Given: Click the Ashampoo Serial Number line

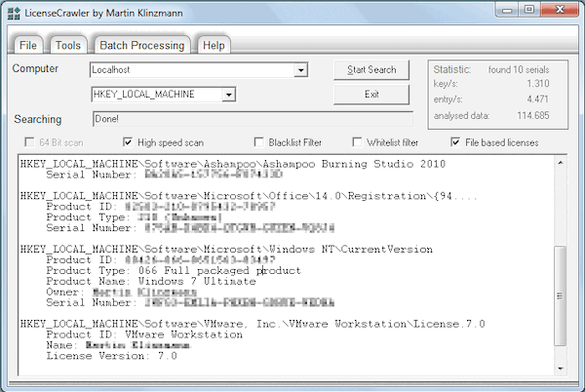Looking at the screenshot, I should coord(164,175).
